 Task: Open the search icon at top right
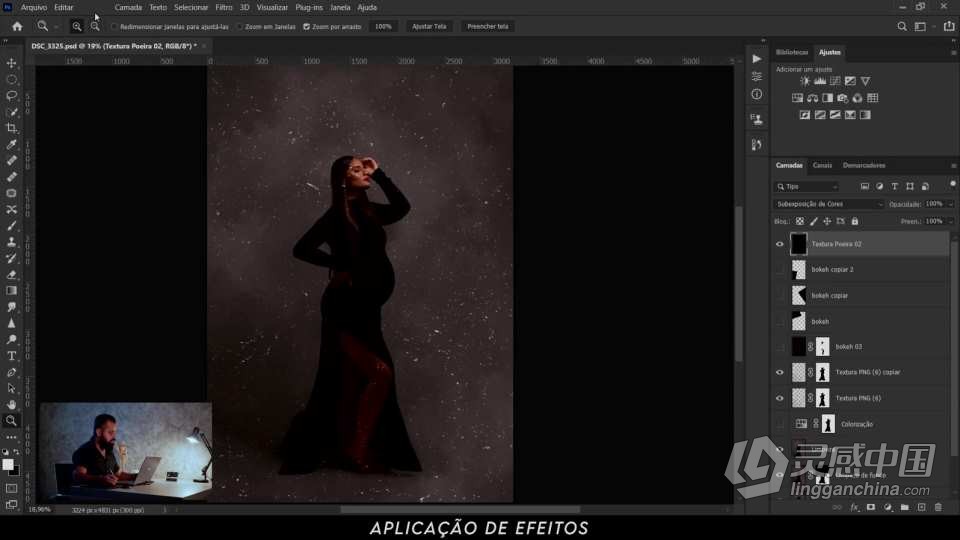902,26
